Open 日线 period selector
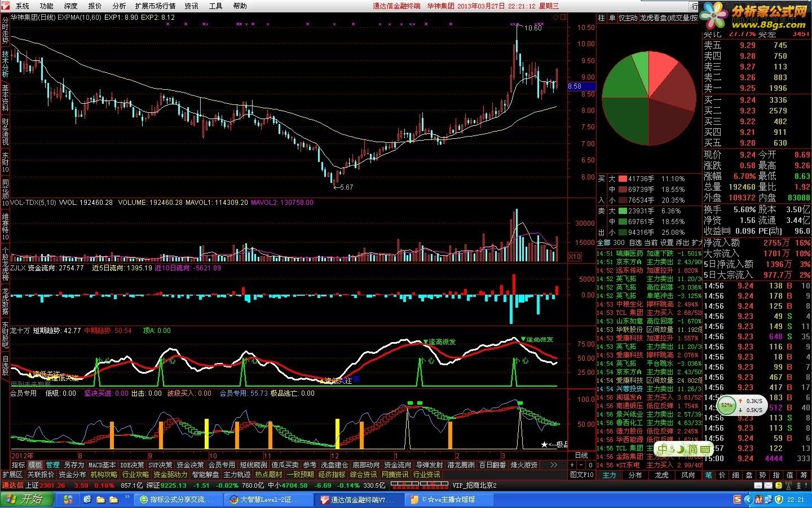 click(581, 455)
